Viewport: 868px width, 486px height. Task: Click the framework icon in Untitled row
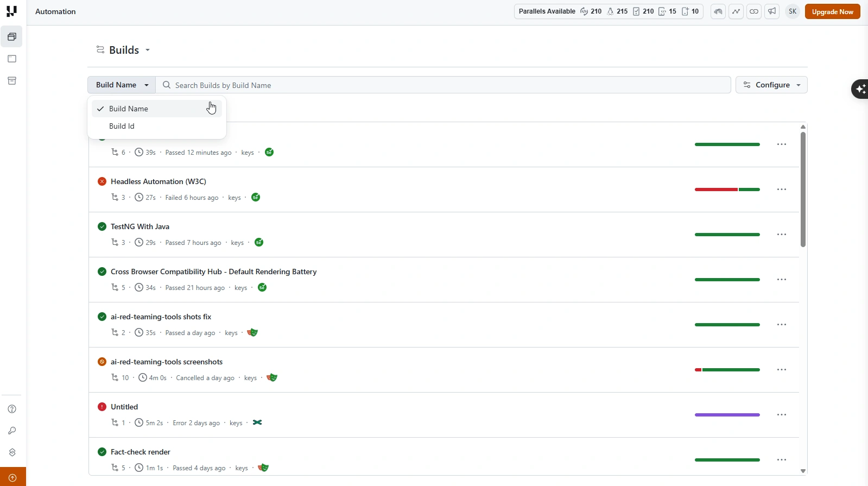click(257, 422)
